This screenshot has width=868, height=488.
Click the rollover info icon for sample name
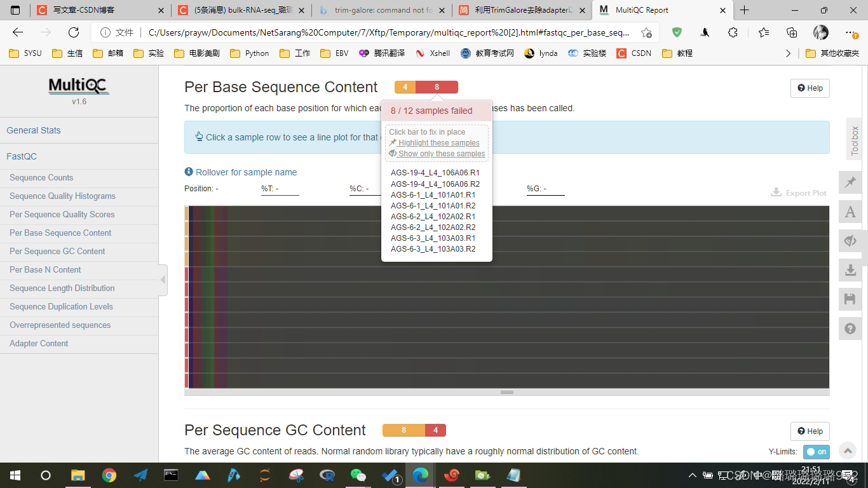(188, 172)
